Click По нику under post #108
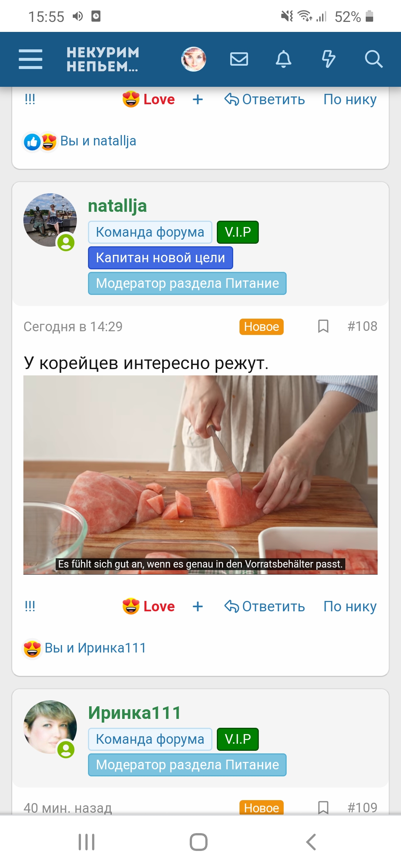Screen dimensions: 401x868 [350, 606]
